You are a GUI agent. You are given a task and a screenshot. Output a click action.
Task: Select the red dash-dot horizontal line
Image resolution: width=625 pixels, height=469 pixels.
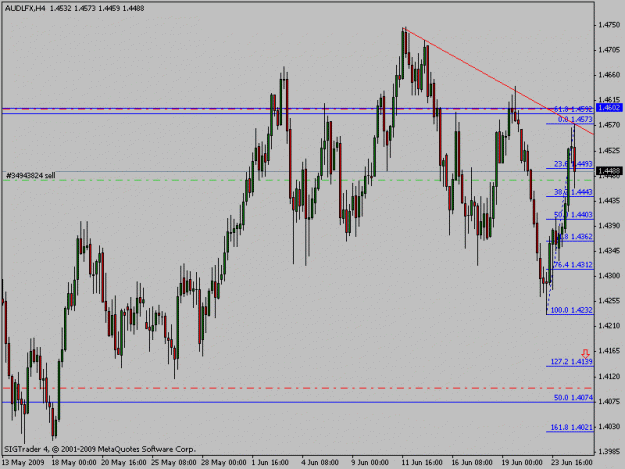pyautogui.click(x=297, y=388)
